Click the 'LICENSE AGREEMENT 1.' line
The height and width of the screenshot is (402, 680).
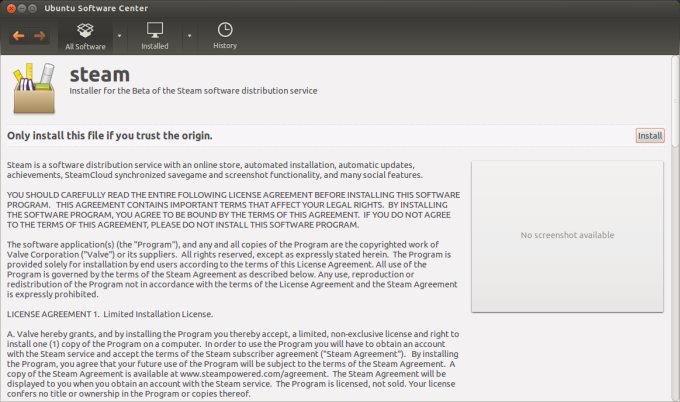(110, 314)
